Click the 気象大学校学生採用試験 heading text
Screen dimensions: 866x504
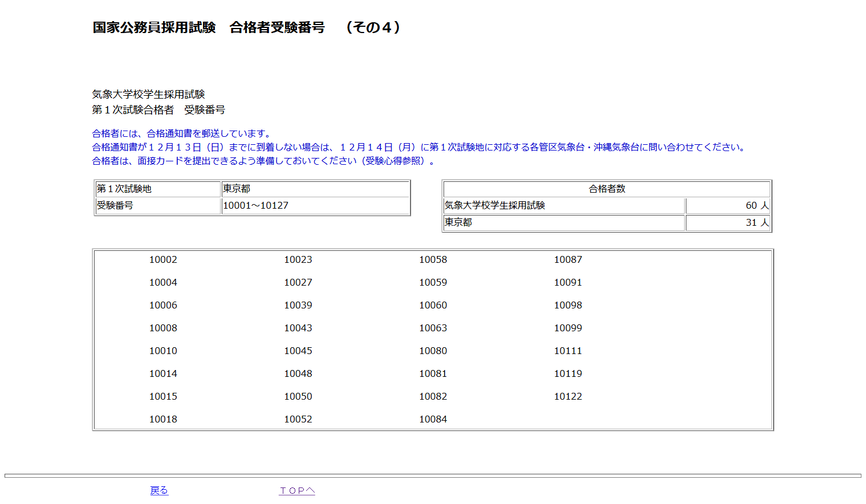point(148,94)
